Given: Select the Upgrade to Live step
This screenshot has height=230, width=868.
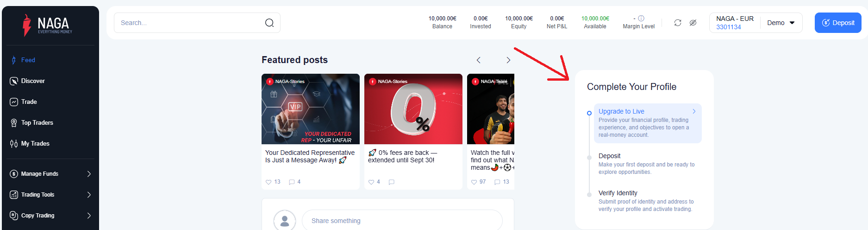Looking at the screenshot, I should point(648,123).
